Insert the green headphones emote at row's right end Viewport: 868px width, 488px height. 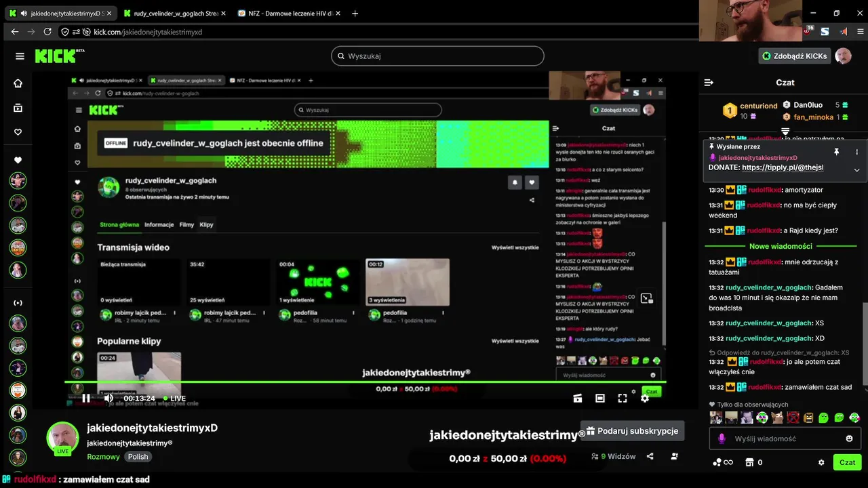[x=854, y=418]
